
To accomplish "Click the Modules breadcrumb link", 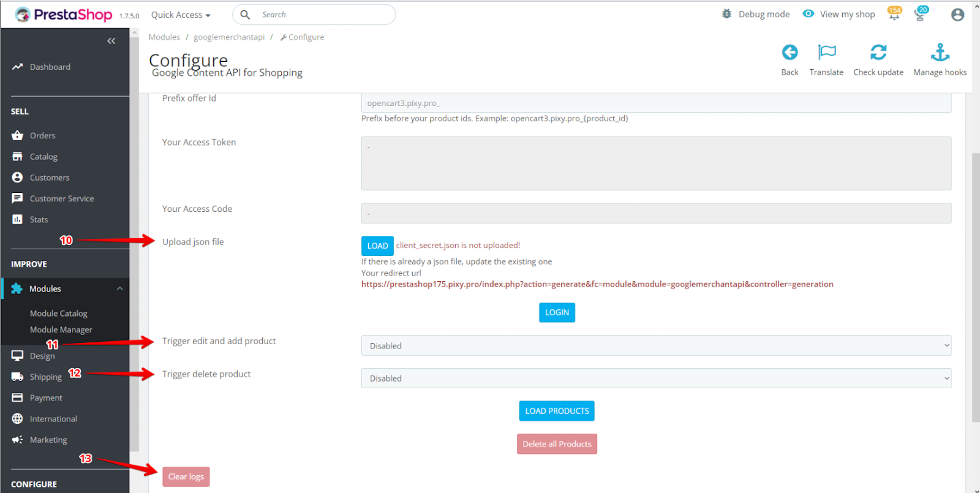I will 164,37.
